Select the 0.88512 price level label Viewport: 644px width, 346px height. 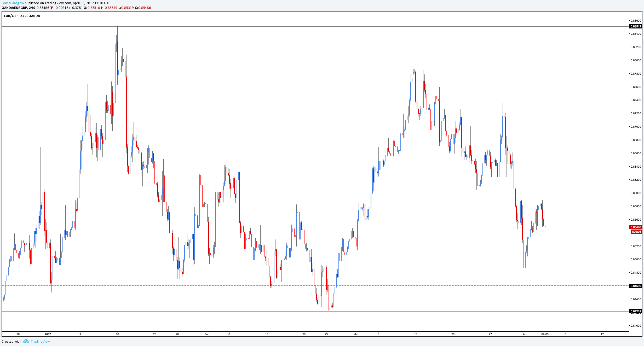coord(636,26)
